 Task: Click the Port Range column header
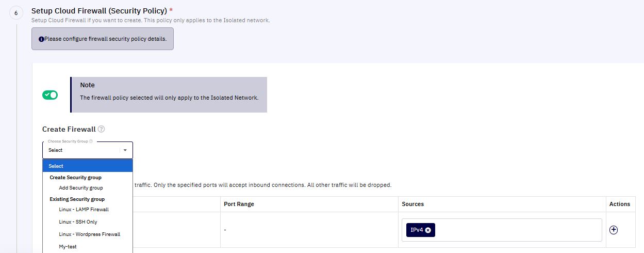[x=239, y=204]
